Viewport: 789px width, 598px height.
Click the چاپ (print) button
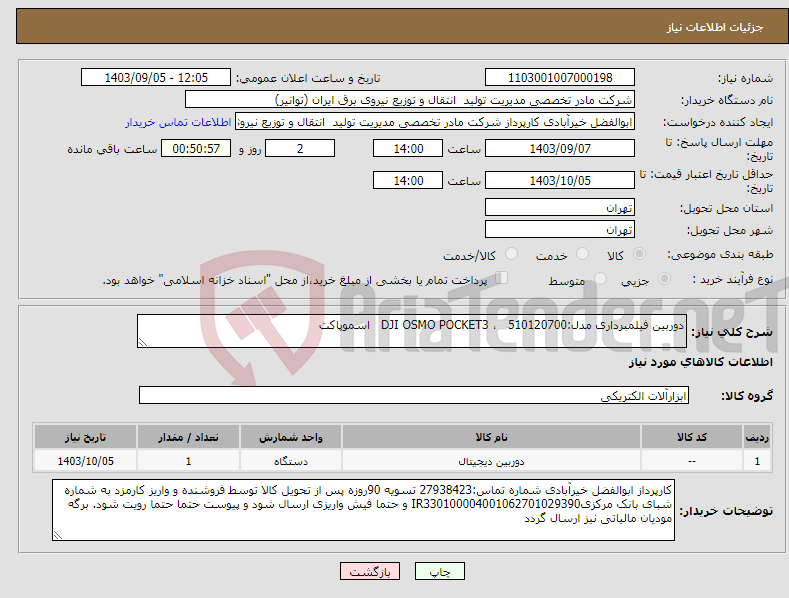coord(439,571)
